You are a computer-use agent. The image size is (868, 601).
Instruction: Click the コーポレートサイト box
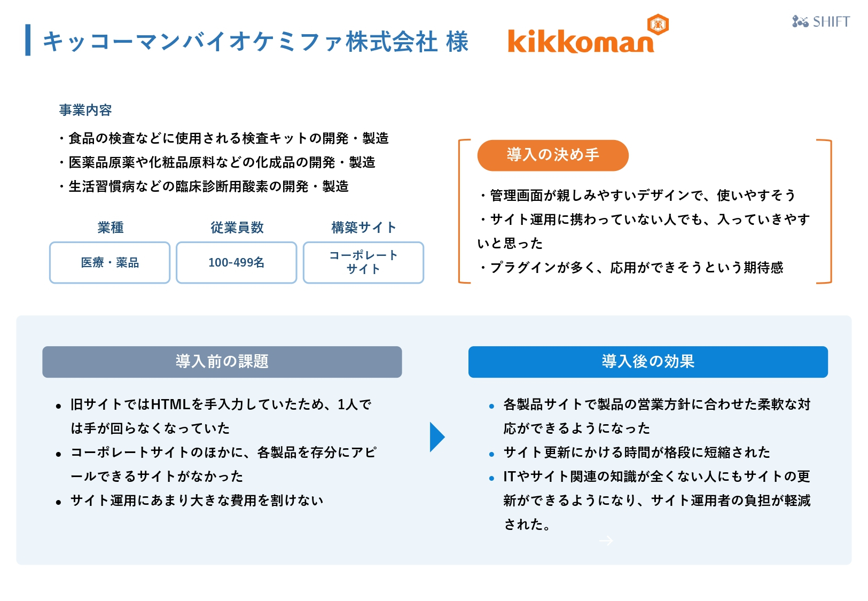point(363,262)
